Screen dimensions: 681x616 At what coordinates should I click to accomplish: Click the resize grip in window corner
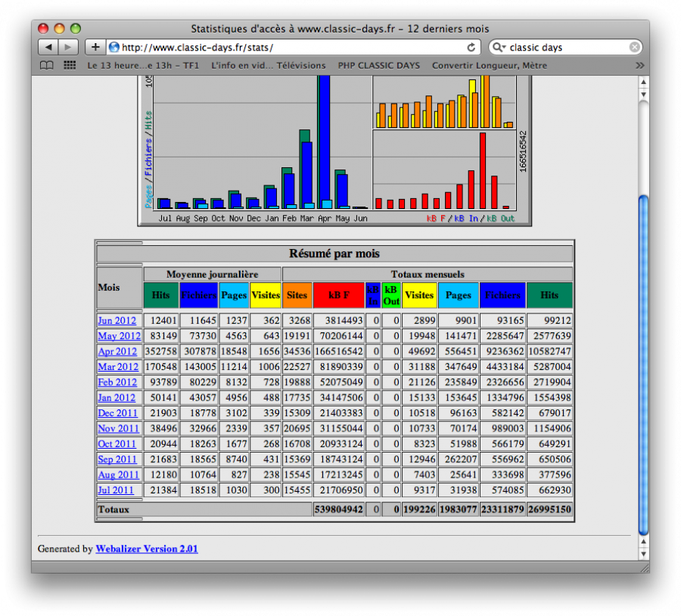coord(645,568)
